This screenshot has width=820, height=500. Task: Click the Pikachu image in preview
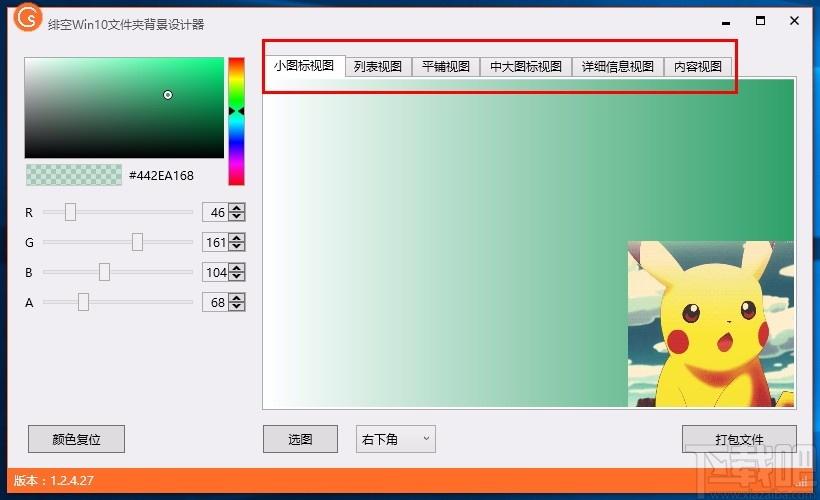(711, 324)
